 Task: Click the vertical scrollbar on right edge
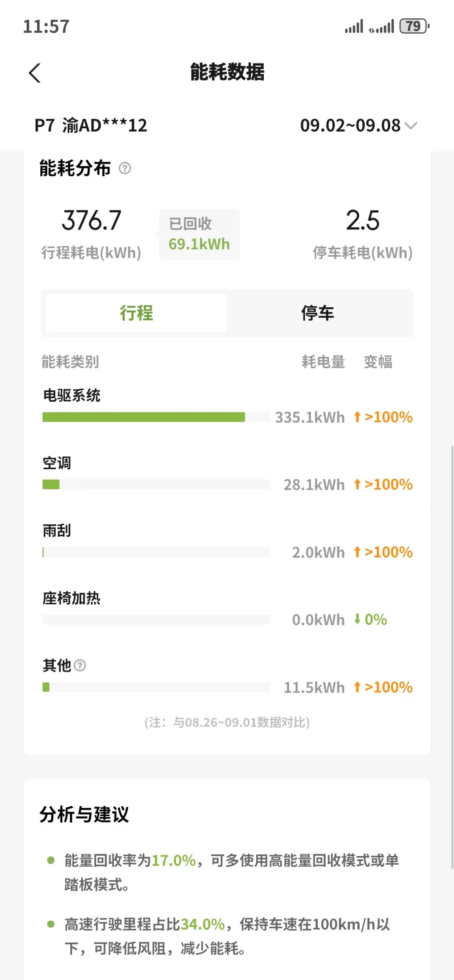452,657
